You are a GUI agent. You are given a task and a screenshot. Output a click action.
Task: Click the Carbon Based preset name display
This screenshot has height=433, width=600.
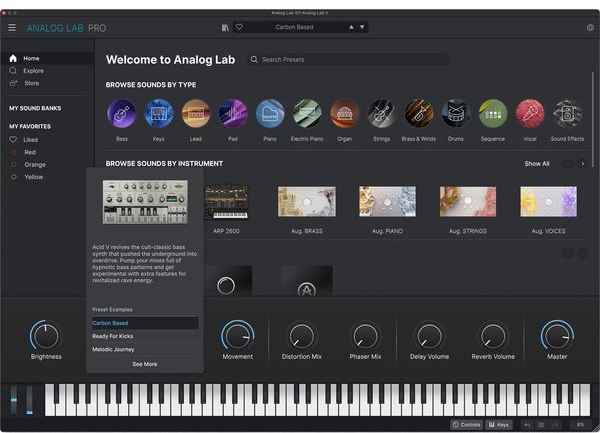tap(294, 27)
